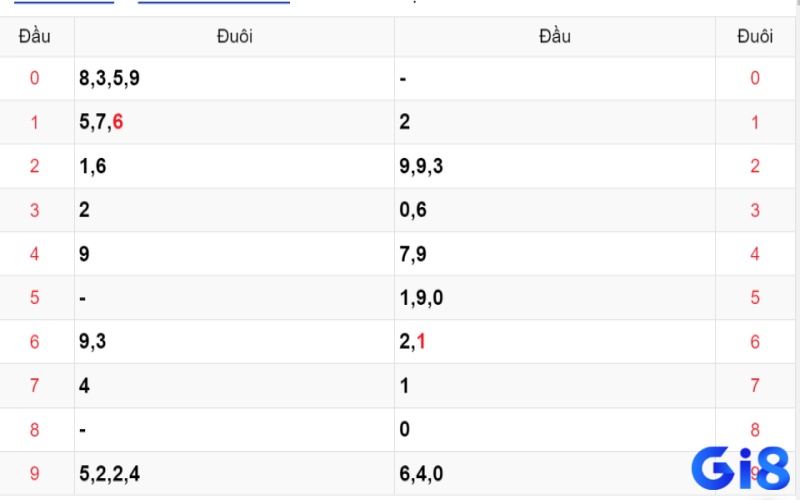The height and width of the screenshot is (500, 800).
Task: Click the Gi8 logo watermark
Action: tap(740, 468)
